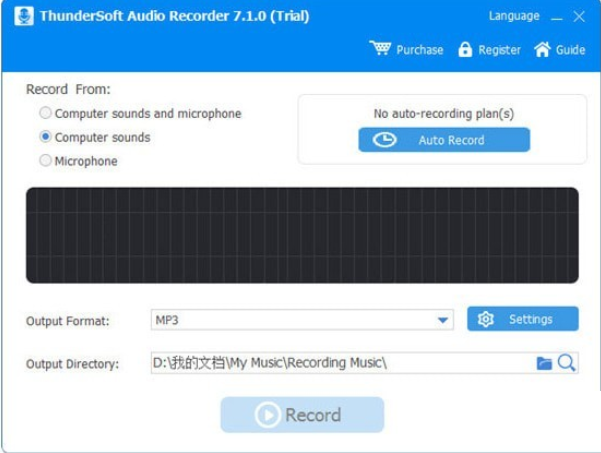Open the Guide house icon
601x453 pixels.
[542, 49]
